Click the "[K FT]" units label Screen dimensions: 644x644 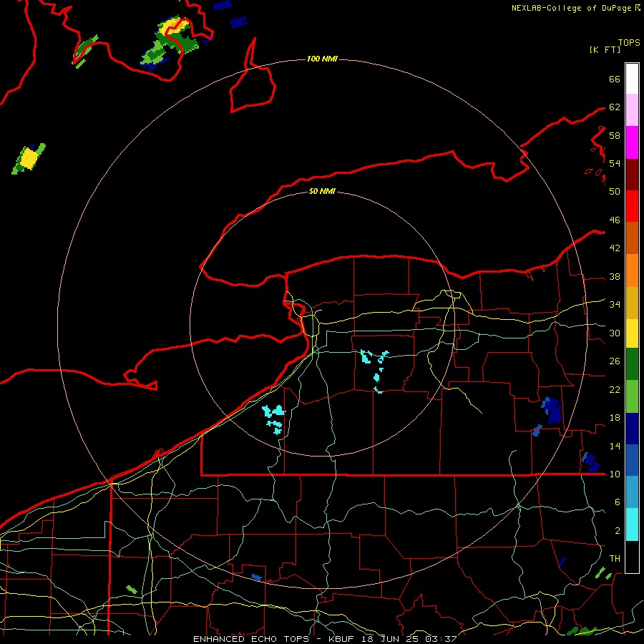click(x=605, y=49)
